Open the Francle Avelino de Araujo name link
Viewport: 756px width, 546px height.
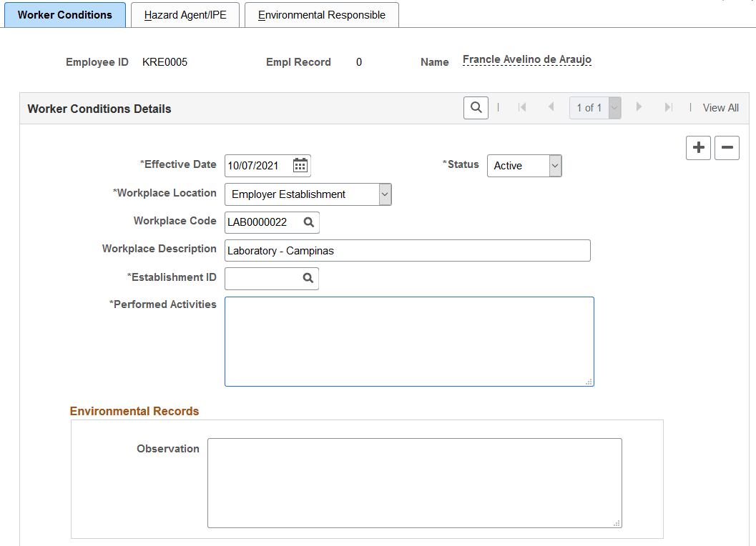526,59
